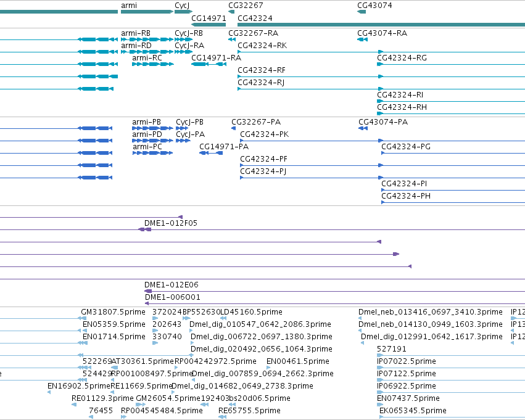The image size is (525, 420).
Task: Click the CG43074-PA protein label
Action: coord(383,122)
